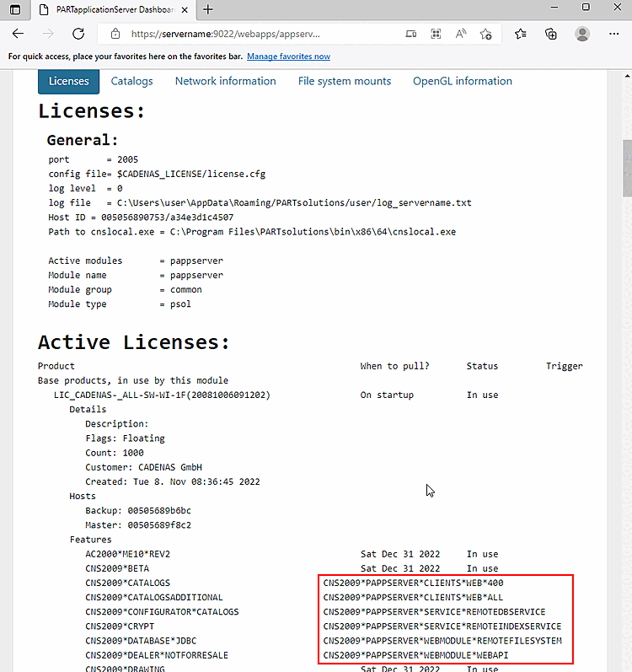Click feature CNS2009*CRYPT
Screen dimensions: 632x672
[120, 626]
